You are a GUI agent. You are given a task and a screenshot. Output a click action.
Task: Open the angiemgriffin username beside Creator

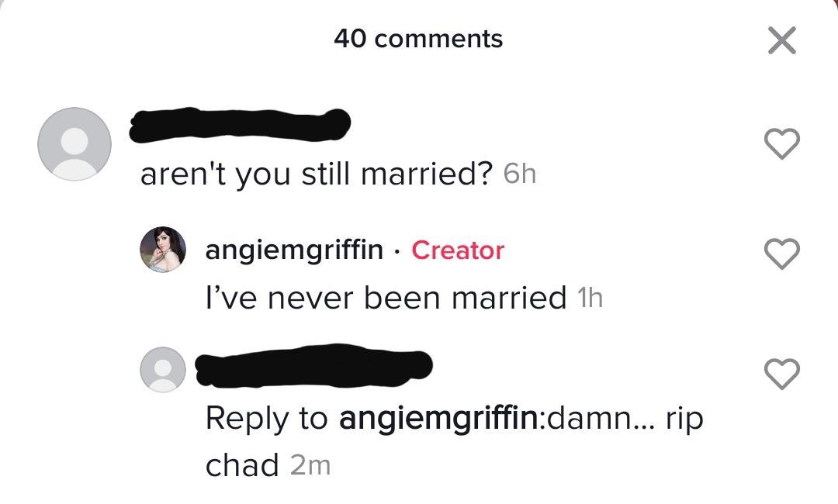294,250
